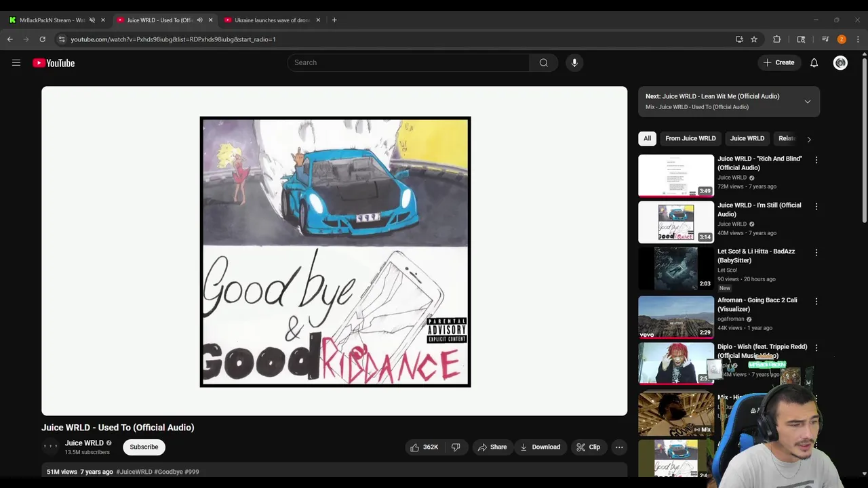Screen dimensions: 868x488
Task: Reload the page in the browser
Action: (42, 39)
